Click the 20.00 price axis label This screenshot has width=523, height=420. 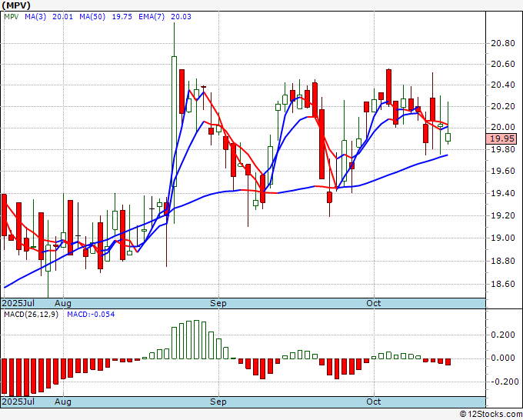click(x=503, y=128)
